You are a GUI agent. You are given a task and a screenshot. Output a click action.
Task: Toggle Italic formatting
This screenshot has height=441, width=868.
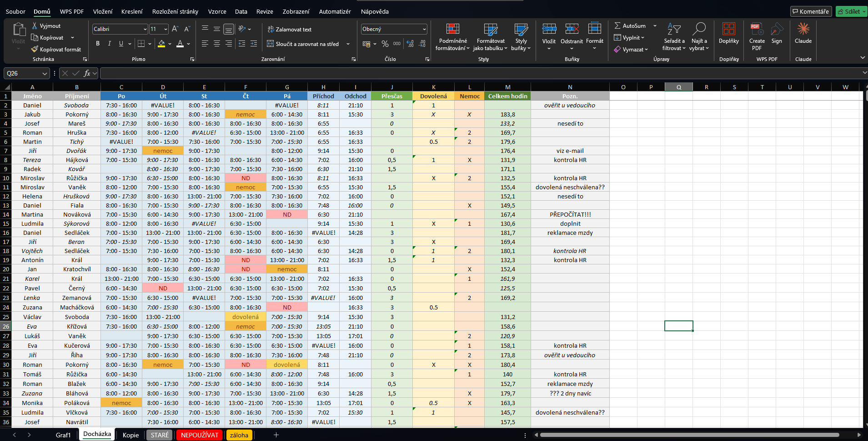[110, 44]
